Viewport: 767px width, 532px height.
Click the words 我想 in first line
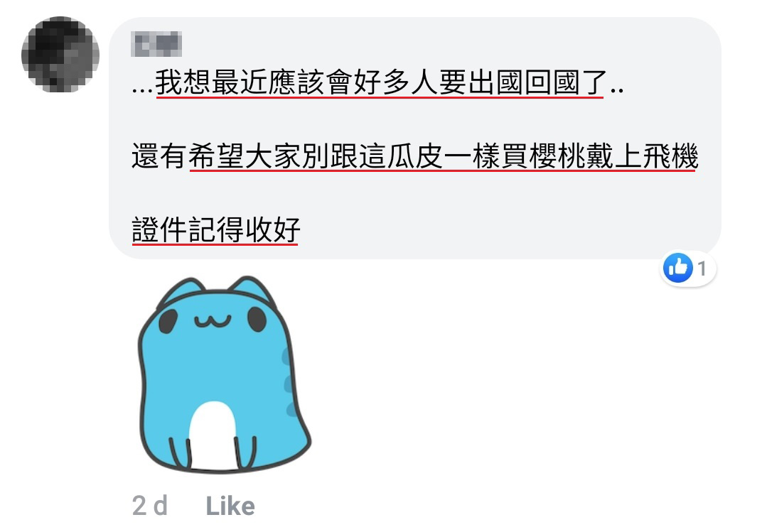(x=183, y=82)
